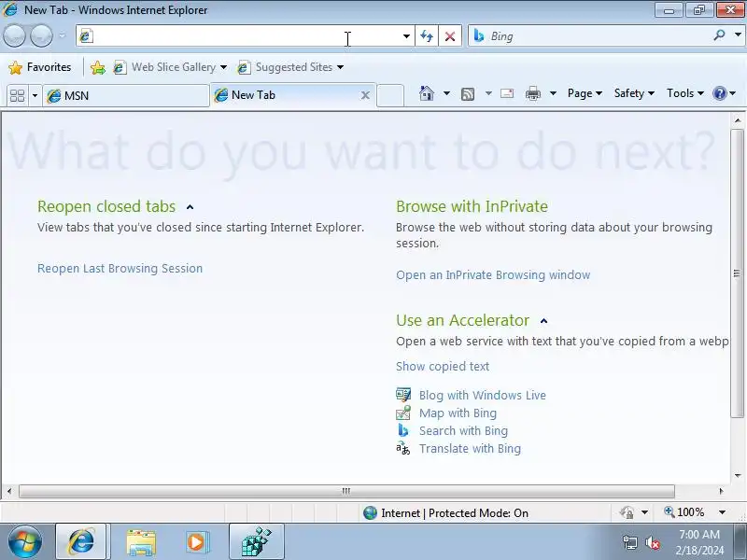This screenshot has width=747, height=560.
Task: Launch Windows Media Player taskbar icon
Action: 196,542
